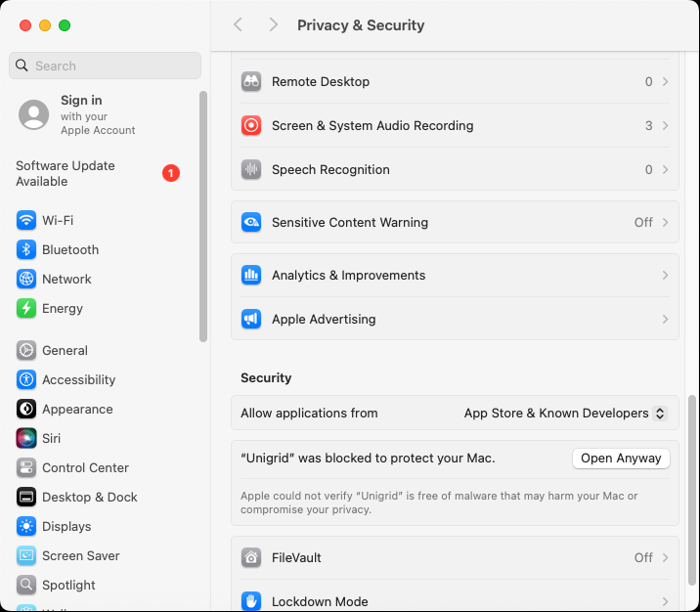The height and width of the screenshot is (612, 700).
Task: Click the Analytics & Improvements chart icon
Action: click(251, 275)
